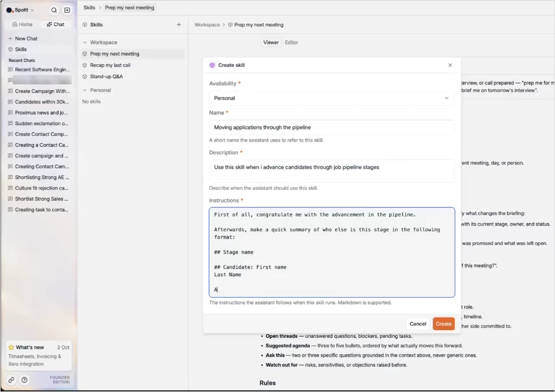The height and width of the screenshot is (392, 555).
Task: Click the orange Create button
Action: point(443,324)
